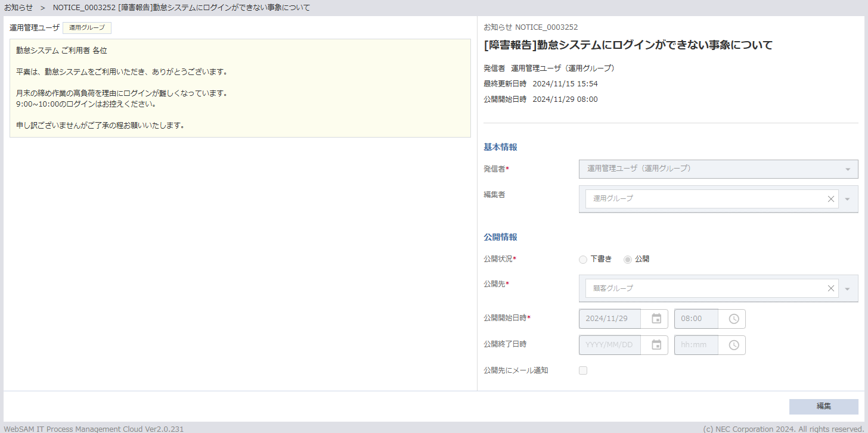Click the 公開終了日時 YYYY/MM/DD field
Viewport: 868px width, 433px height.
pos(609,345)
